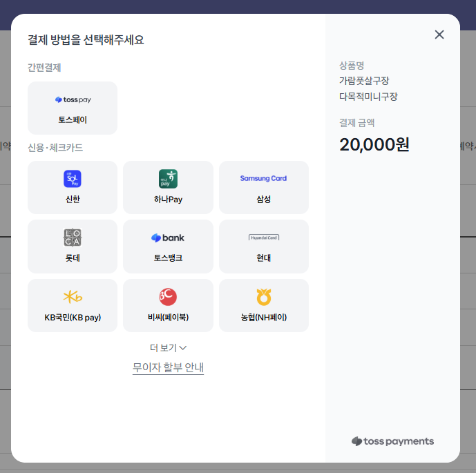
Task: Choose 신한 card label
Action: (x=73, y=200)
